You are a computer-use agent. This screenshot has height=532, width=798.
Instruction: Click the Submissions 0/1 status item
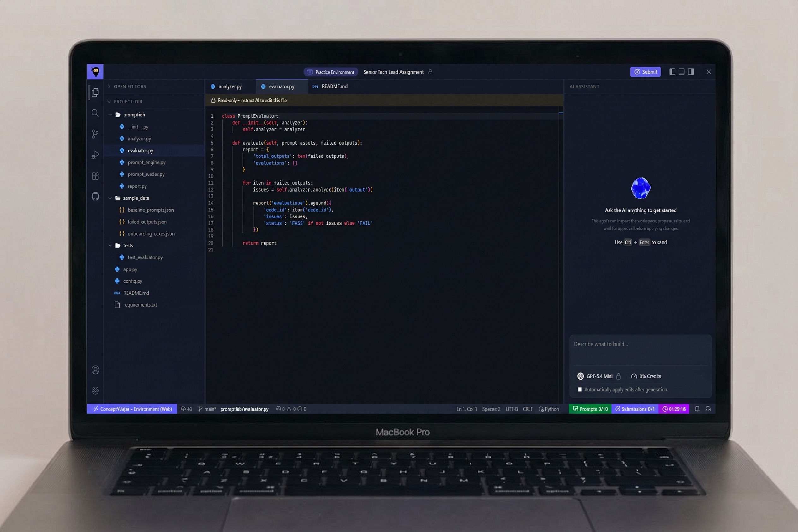pyautogui.click(x=635, y=409)
